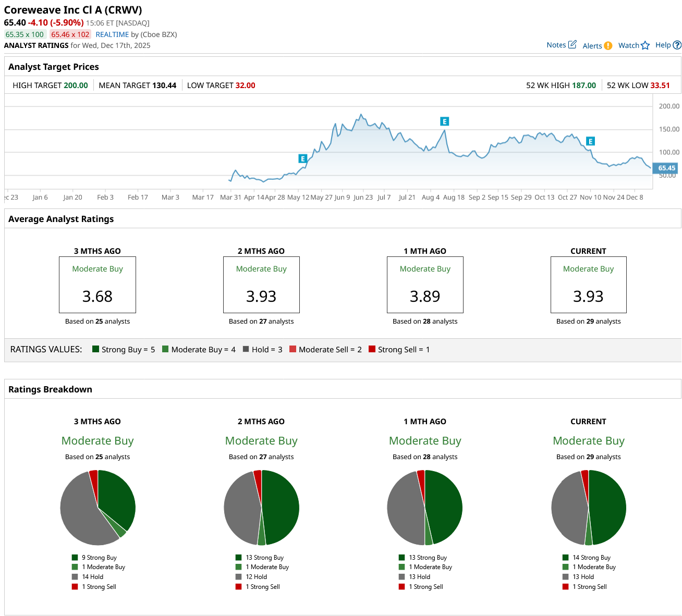The width and height of the screenshot is (682, 616).
Task: Click the gray Hold slice in the 2 MTHS AGO pie
Action: tap(242, 508)
